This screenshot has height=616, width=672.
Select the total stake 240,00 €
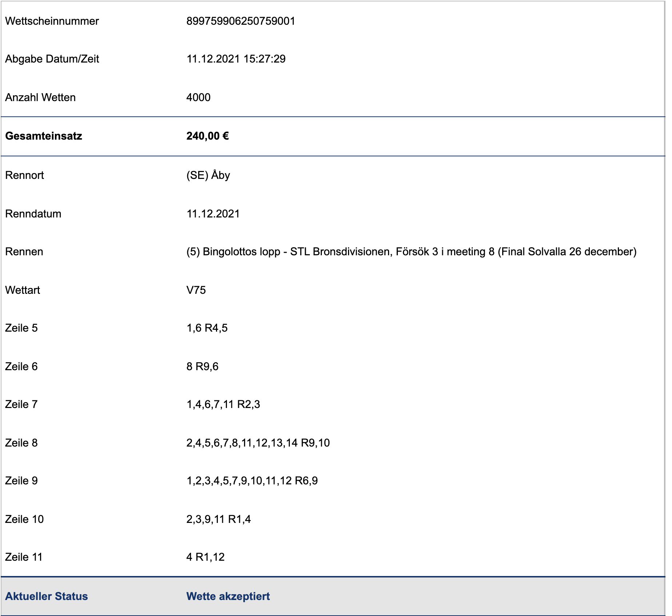tap(208, 136)
